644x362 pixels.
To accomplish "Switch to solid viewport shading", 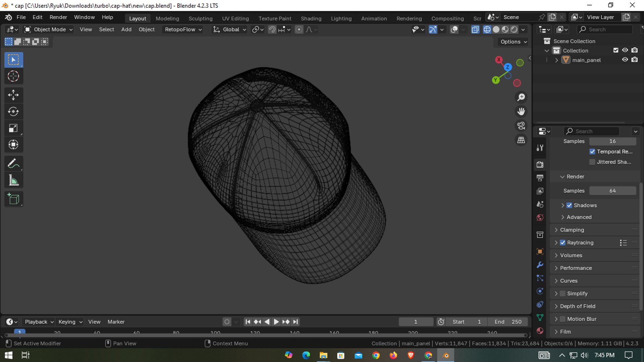I will (x=496, y=30).
